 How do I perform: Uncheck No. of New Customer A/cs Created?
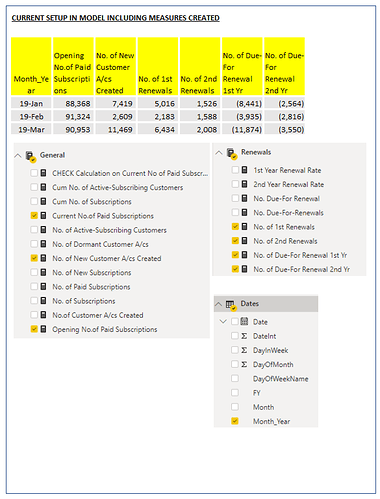point(34,258)
